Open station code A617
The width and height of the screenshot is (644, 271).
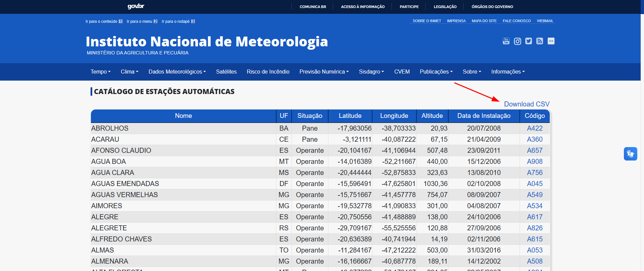535,217
